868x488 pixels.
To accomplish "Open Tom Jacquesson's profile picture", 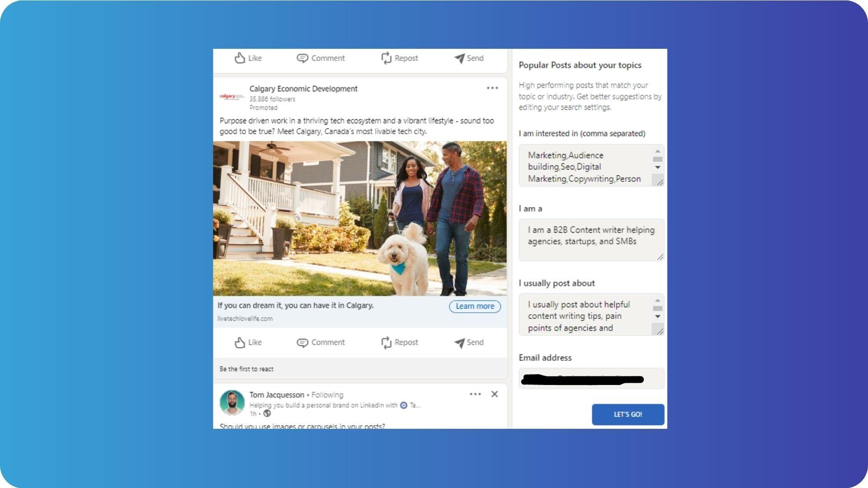I will pos(232,402).
